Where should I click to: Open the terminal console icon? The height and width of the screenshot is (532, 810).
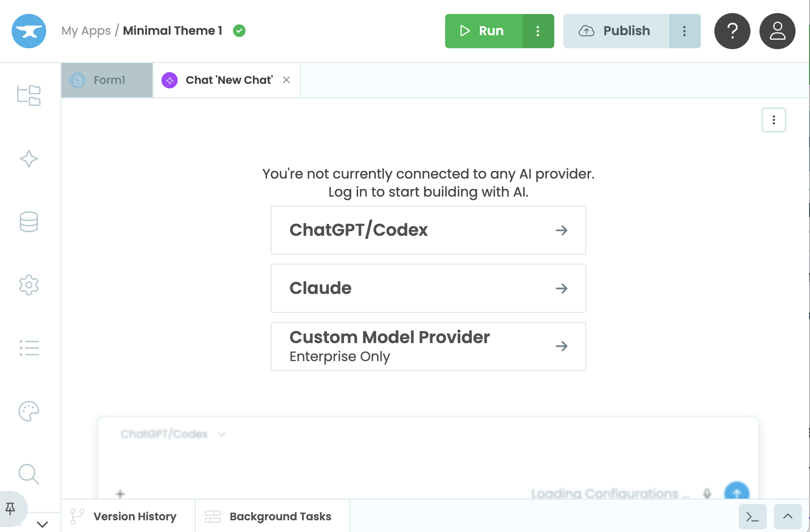[753, 517]
